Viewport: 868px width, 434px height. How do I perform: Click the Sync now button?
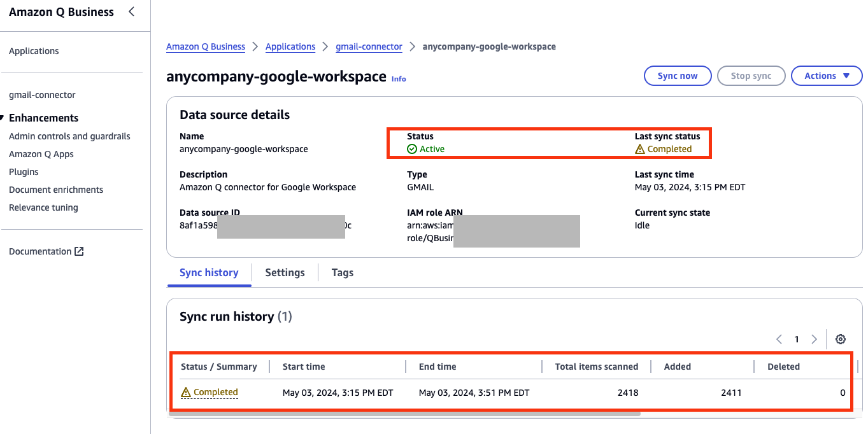pyautogui.click(x=678, y=76)
